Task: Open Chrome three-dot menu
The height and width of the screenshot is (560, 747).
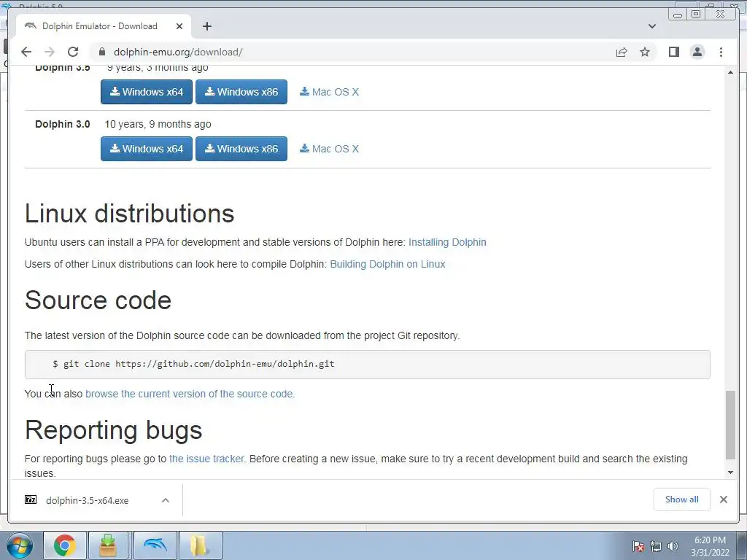Action: tap(721, 52)
